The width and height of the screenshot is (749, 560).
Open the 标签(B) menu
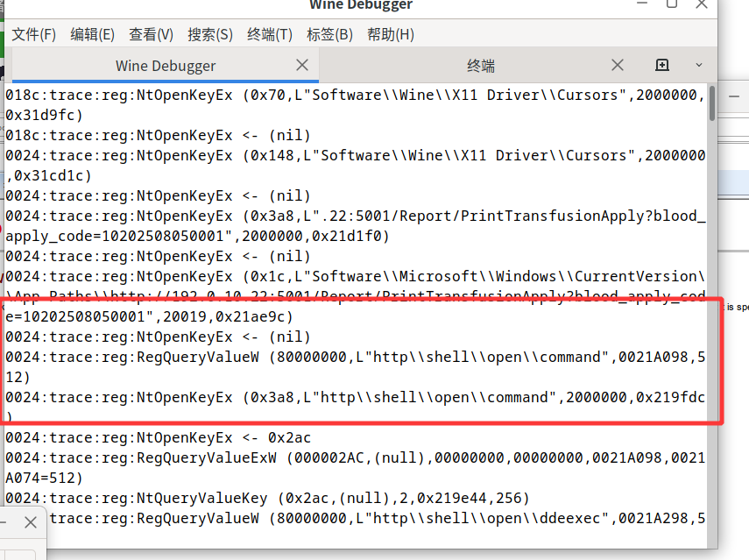(329, 34)
